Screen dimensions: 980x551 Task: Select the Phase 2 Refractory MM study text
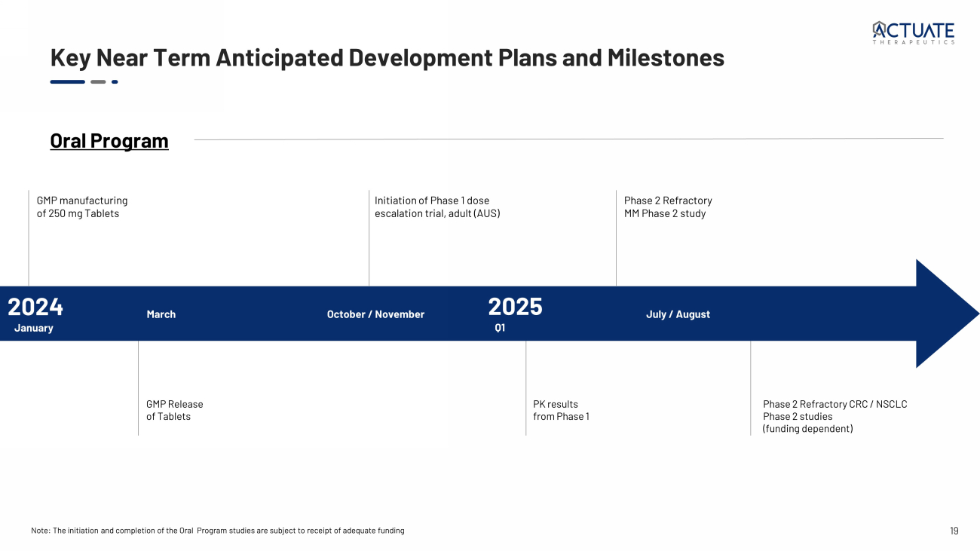[x=668, y=207]
